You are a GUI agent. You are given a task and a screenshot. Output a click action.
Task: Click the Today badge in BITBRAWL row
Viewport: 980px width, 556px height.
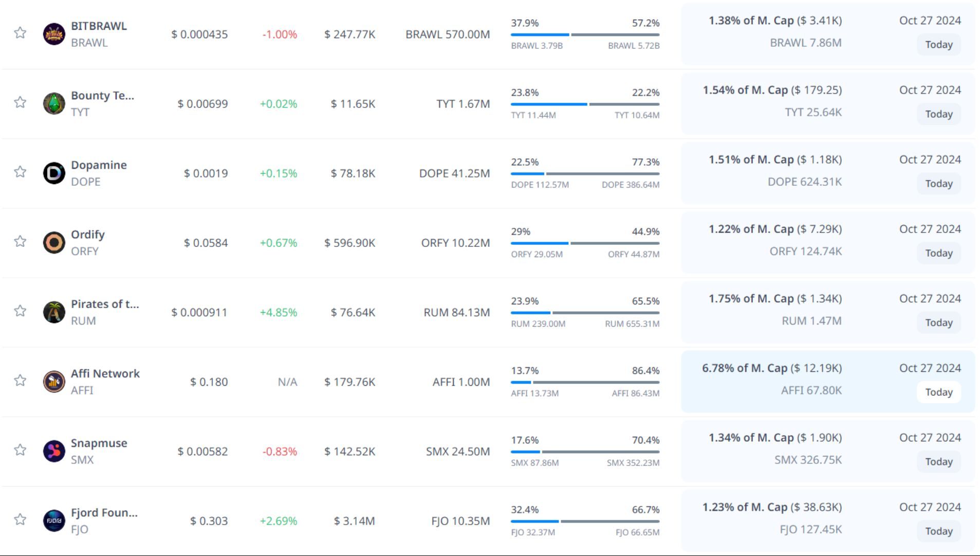938,45
